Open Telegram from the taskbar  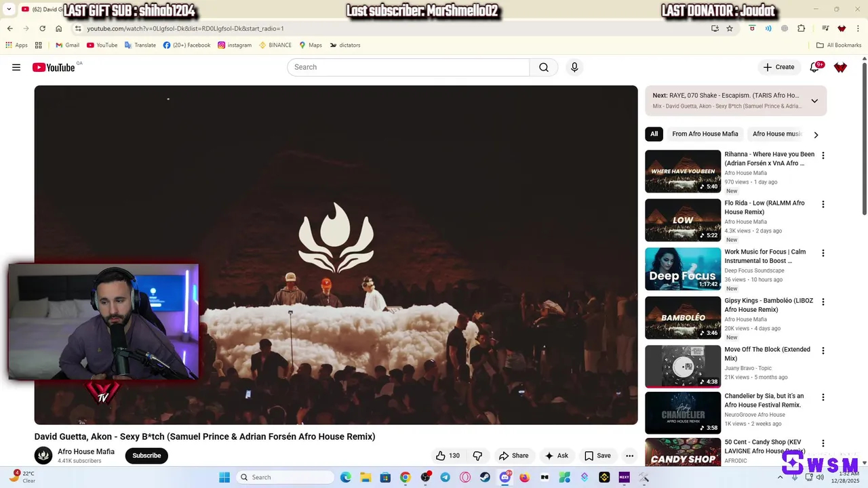pos(445,477)
